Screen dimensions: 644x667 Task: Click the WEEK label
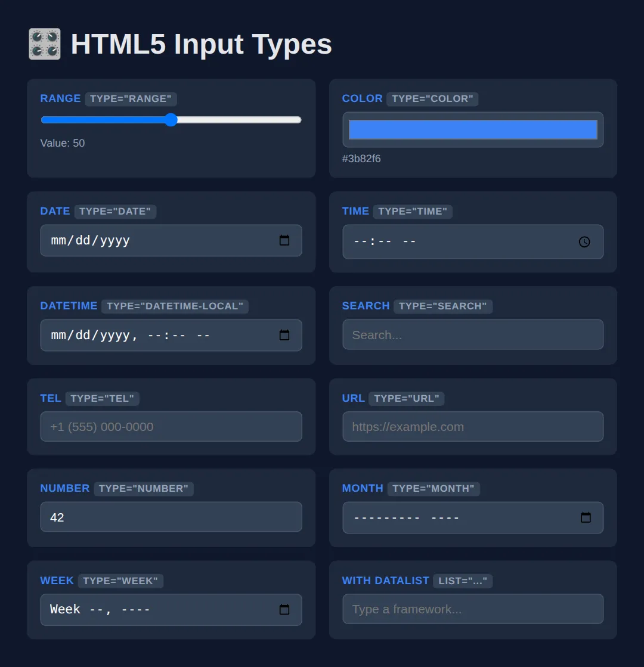[x=57, y=581]
